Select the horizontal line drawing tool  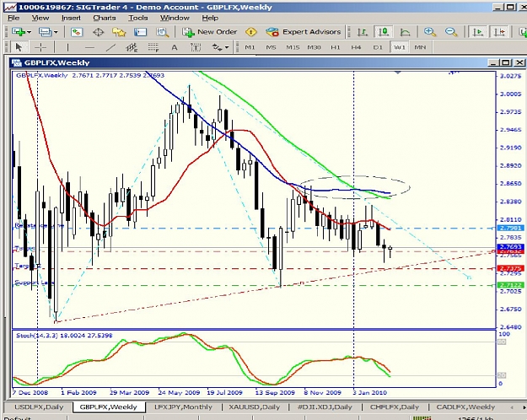point(89,47)
